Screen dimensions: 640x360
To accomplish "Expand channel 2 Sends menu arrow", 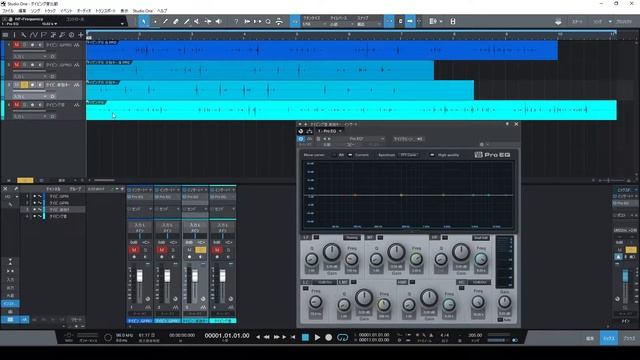I will pyautogui.click(x=178, y=209).
